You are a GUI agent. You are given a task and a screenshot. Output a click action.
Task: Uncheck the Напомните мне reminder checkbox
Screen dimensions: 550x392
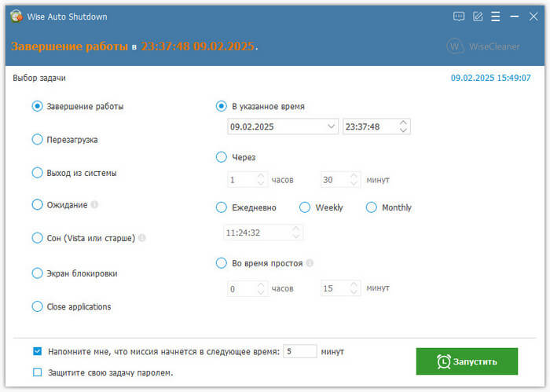pyautogui.click(x=38, y=351)
